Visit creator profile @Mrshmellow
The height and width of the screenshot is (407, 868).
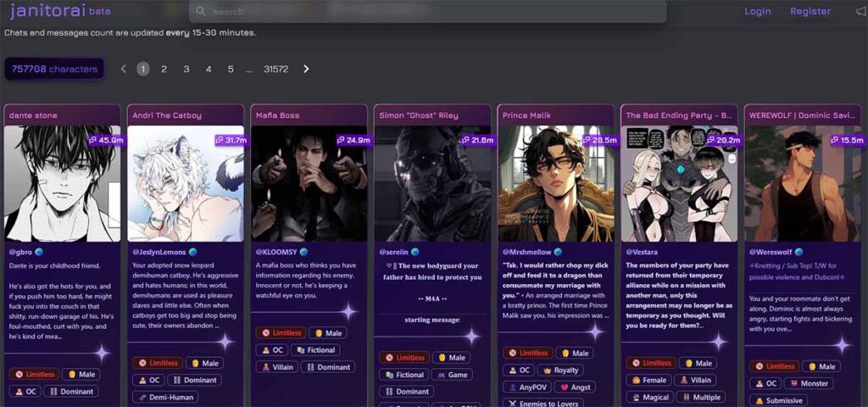526,252
